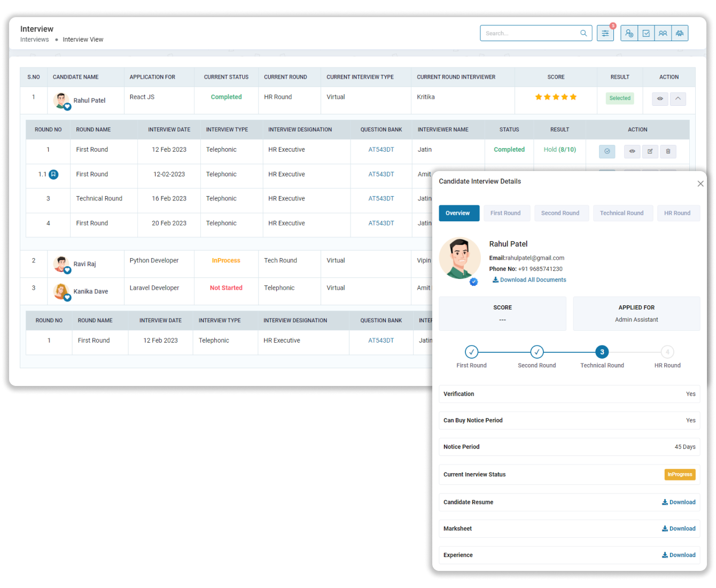Select First Round step in progress tracker
This screenshot has height=588, width=716.
(471, 352)
